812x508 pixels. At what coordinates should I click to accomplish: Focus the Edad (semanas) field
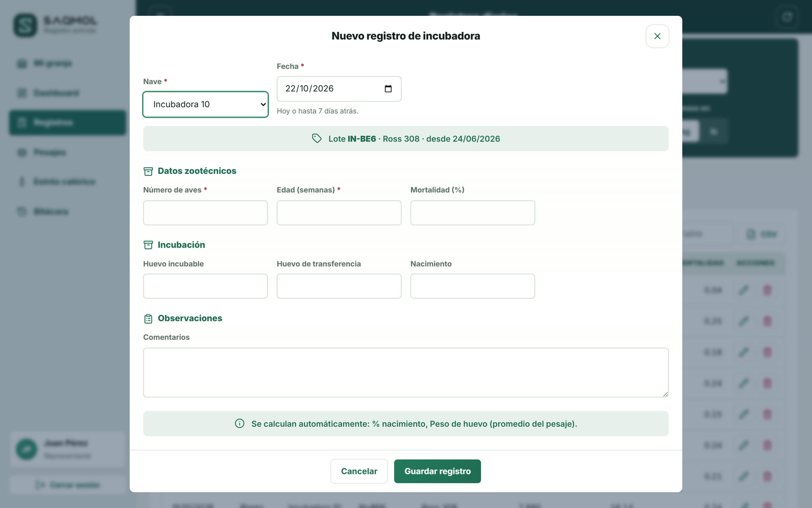pos(339,213)
